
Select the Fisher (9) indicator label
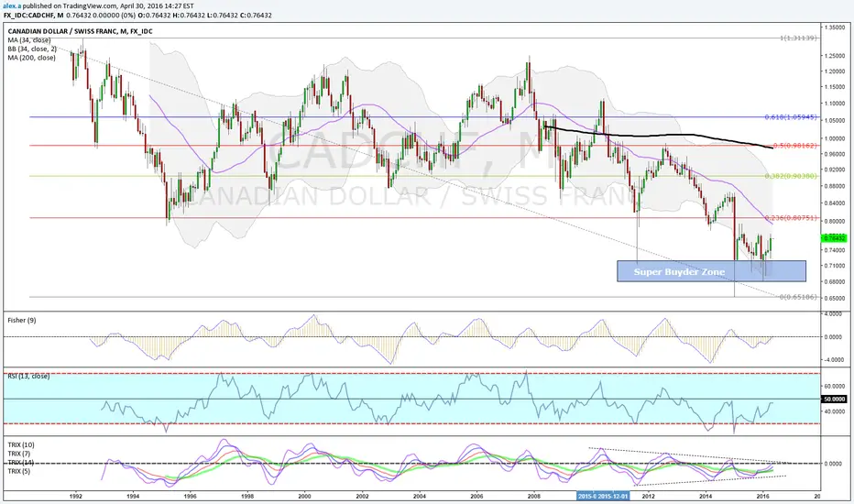pyautogui.click(x=22, y=320)
